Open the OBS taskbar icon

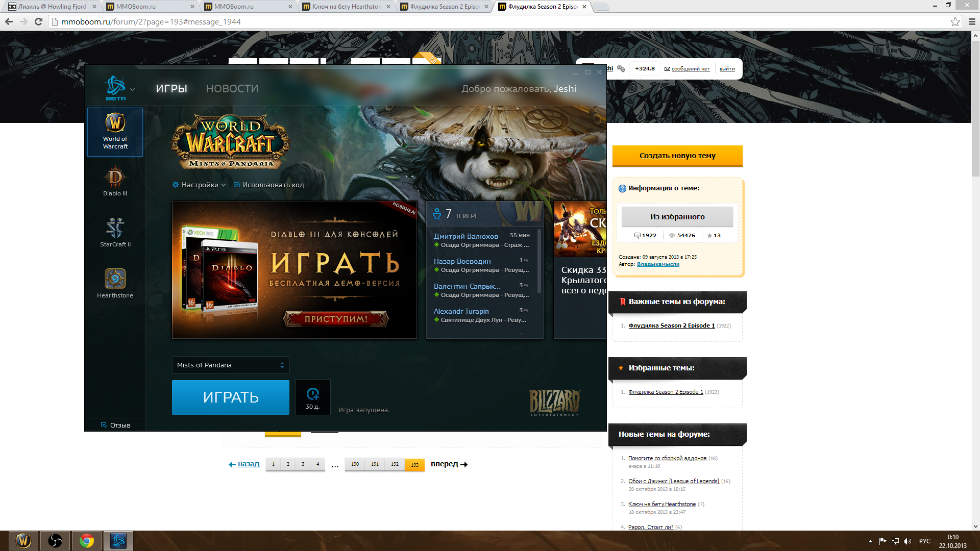(55, 541)
